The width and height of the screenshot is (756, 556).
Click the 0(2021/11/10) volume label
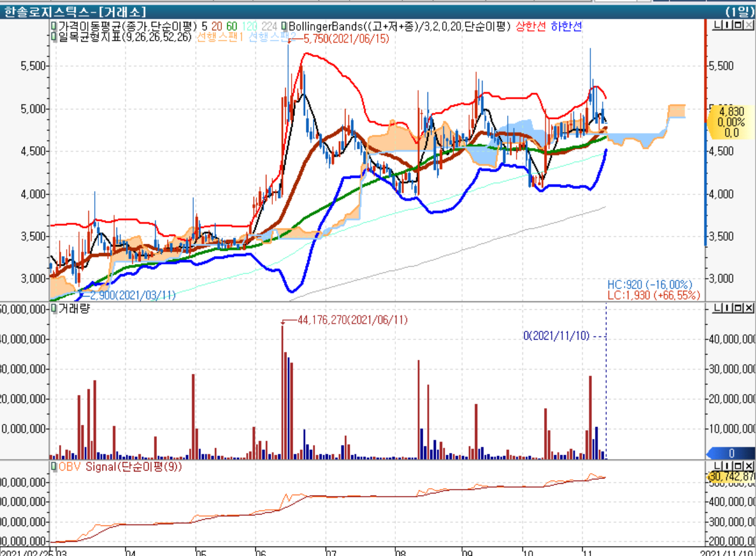pyautogui.click(x=556, y=336)
